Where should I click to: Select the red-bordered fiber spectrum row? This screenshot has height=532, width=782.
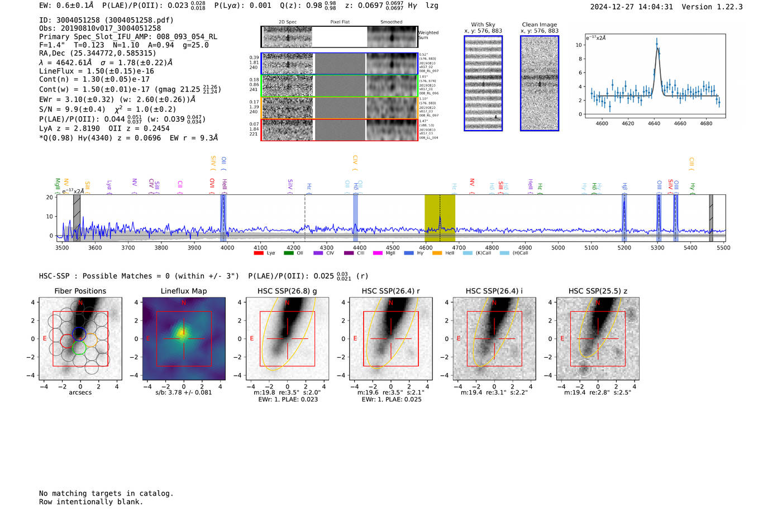[340, 130]
